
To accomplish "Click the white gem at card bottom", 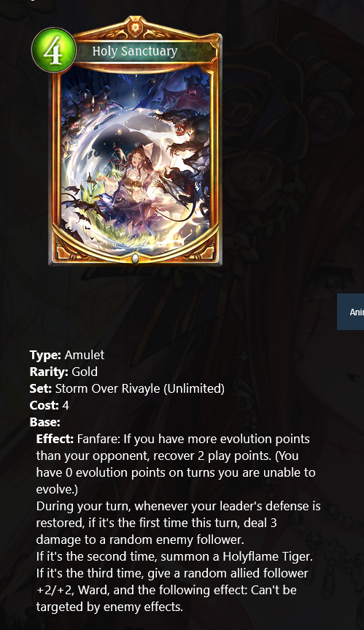I will click(x=136, y=258).
